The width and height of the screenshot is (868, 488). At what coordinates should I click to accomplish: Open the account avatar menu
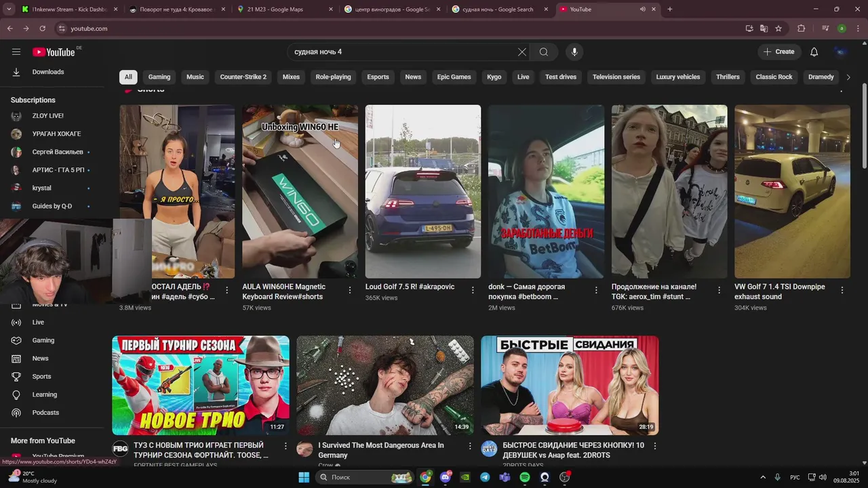(841, 52)
